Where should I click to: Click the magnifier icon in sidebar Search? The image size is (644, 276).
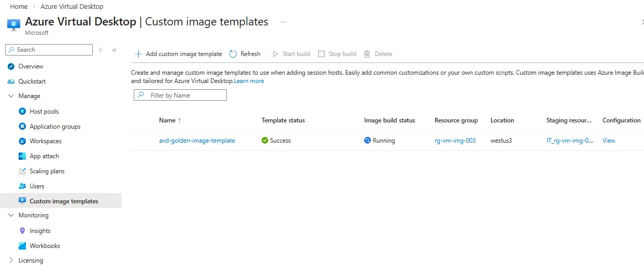[x=11, y=50]
